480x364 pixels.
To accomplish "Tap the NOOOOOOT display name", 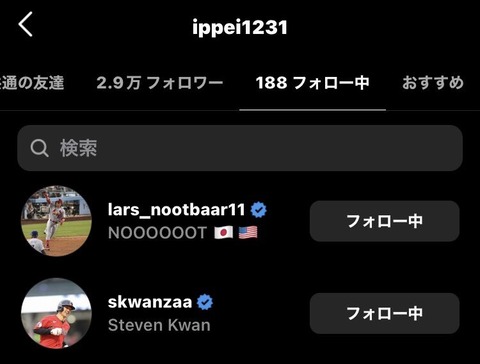I will click(157, 233).
